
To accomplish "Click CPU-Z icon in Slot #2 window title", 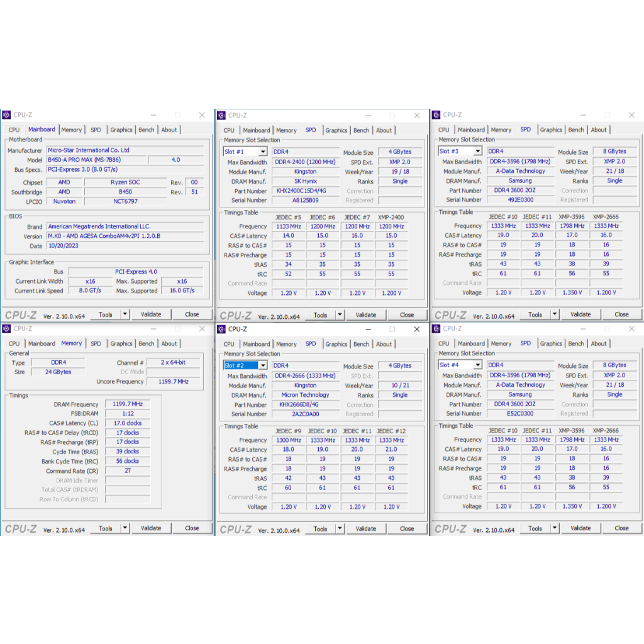I will click(221, 330).
